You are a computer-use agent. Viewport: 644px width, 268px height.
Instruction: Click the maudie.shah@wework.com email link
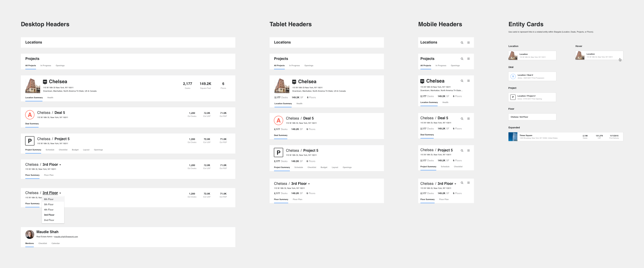click(66, 237)
